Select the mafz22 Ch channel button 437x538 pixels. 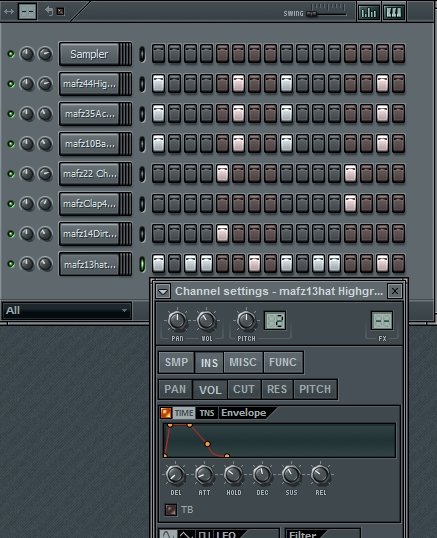click(x=95, y=174)
